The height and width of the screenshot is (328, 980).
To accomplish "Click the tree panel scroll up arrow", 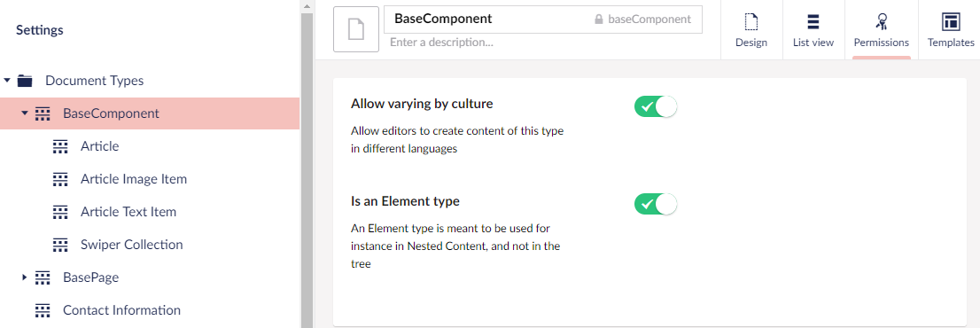I will click(307, 6).
